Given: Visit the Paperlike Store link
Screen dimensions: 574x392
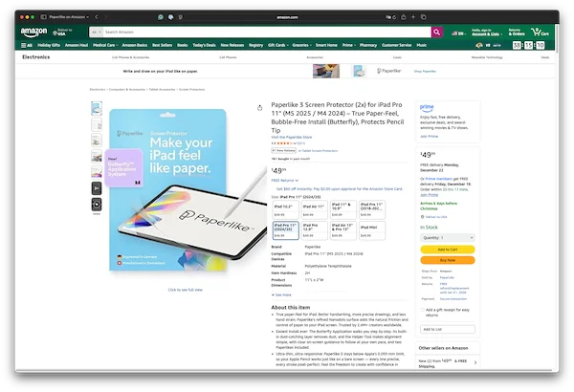Looking at the screenshot, I should 292,138.
